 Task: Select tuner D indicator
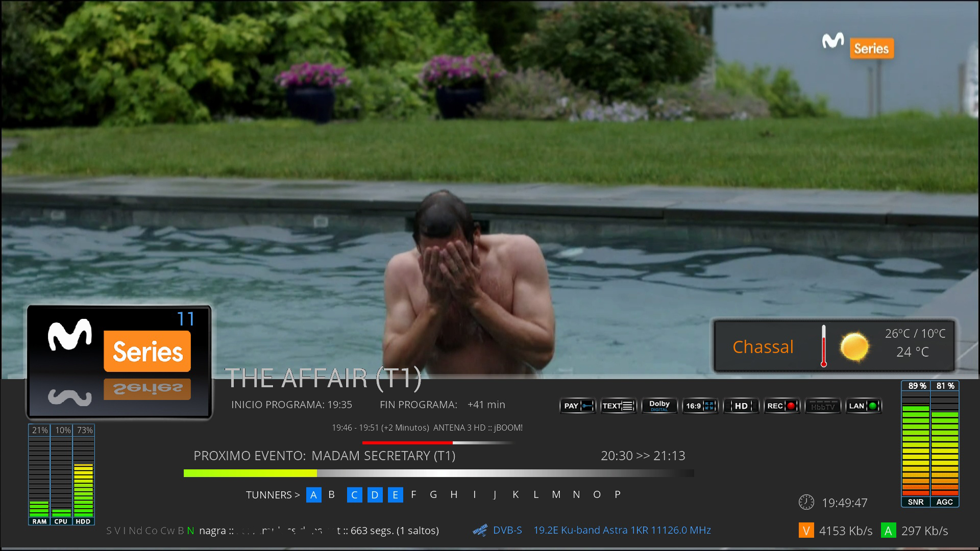[375, 495]
